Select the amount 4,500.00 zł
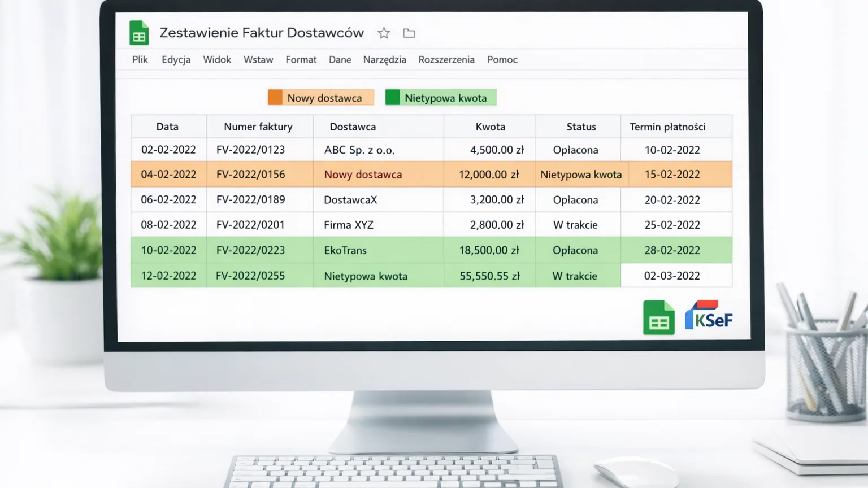The image size is (868, 488). pos(489,150)
